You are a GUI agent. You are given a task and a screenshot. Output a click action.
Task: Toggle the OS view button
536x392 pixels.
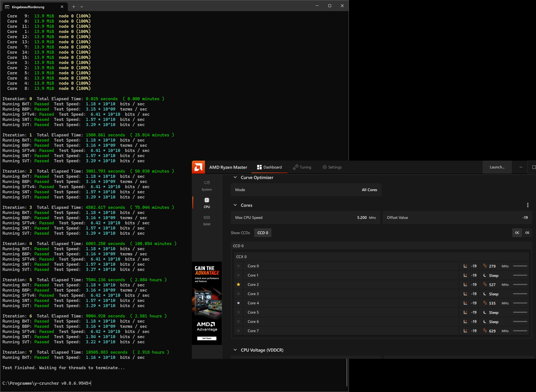[x=527, y=233]
